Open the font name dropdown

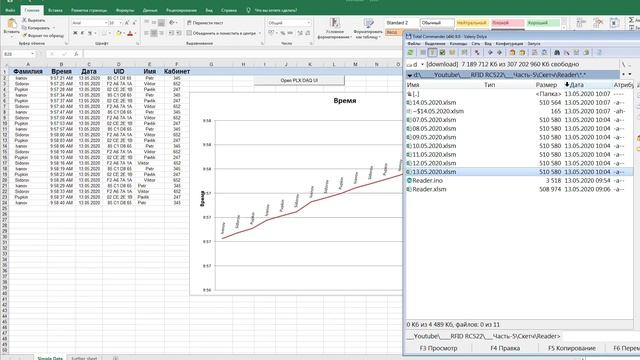[106, 23]
